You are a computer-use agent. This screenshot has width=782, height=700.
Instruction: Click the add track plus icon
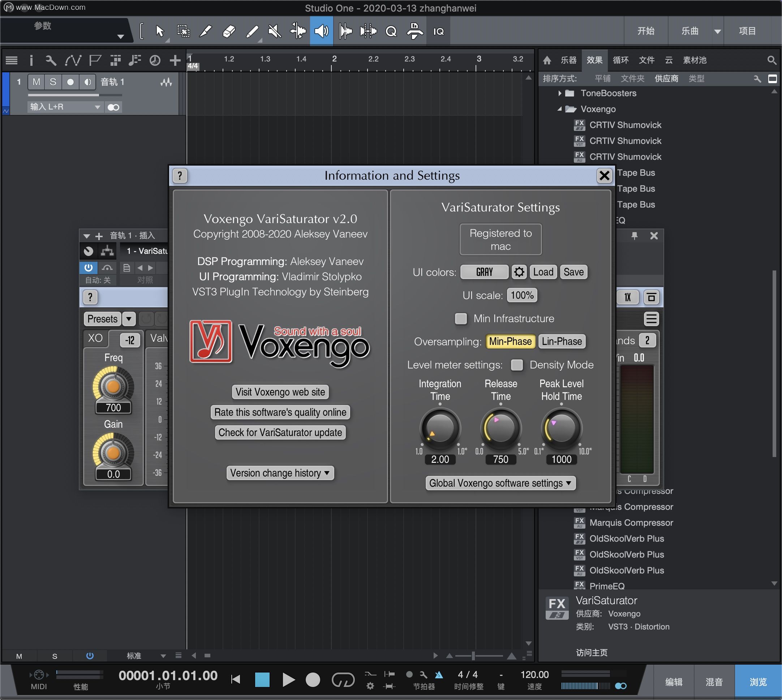(175, 60)
